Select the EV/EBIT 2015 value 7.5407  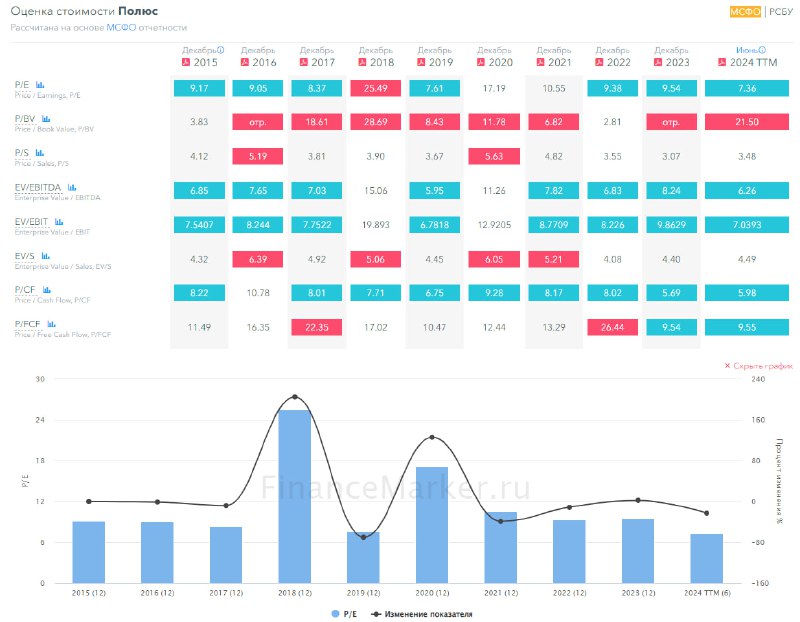199,225
